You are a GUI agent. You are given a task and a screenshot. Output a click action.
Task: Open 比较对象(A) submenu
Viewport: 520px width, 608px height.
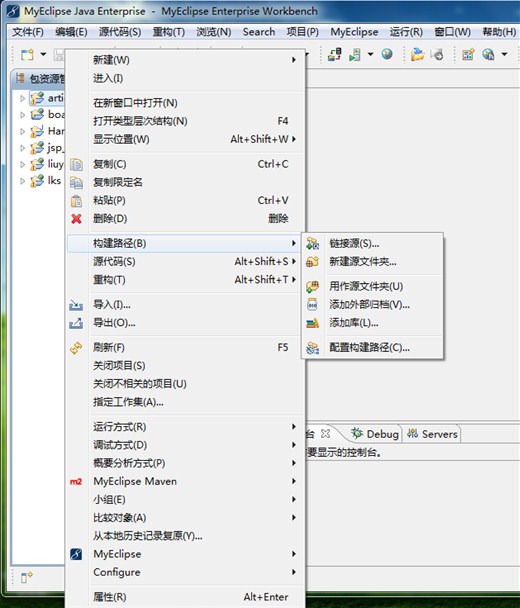coord(186,518)
